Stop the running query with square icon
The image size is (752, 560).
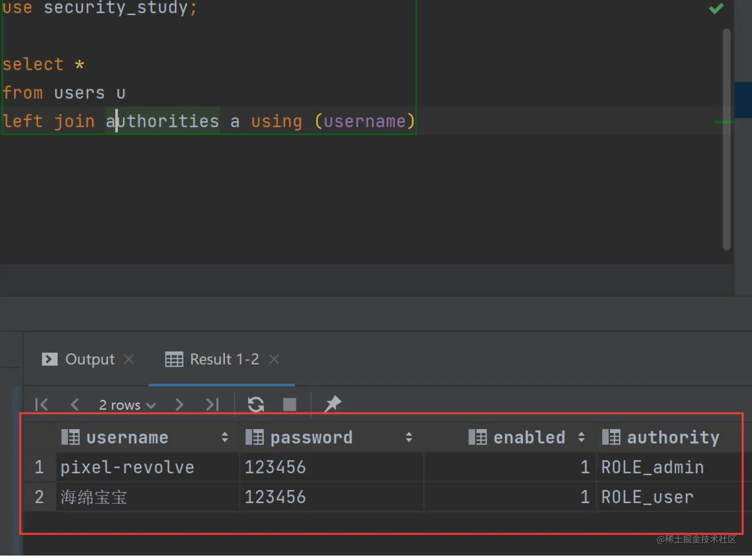point(289,404)
